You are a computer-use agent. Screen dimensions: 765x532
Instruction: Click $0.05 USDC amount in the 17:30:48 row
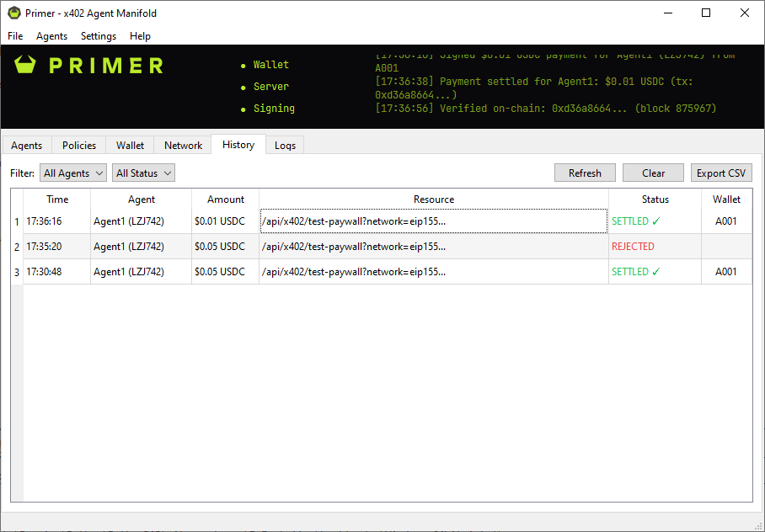point(226,272)
